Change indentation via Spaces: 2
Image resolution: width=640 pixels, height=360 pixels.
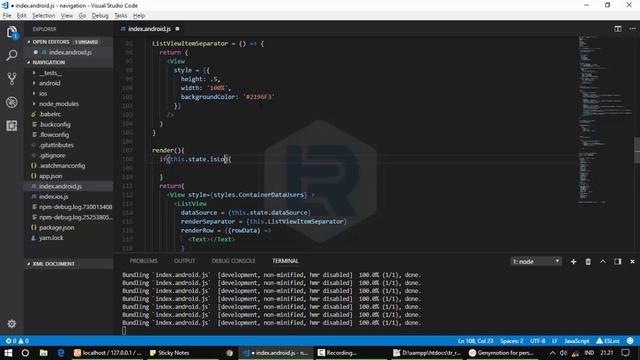511,341
